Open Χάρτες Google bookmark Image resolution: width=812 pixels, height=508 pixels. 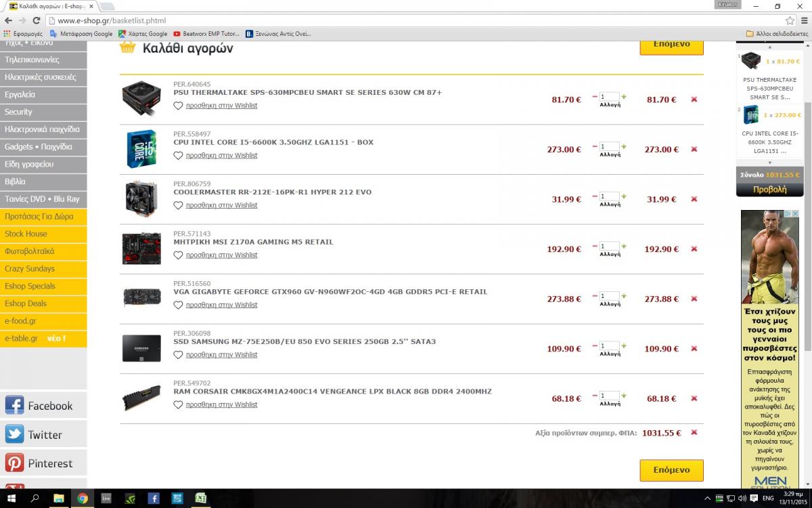click(143, 33)
